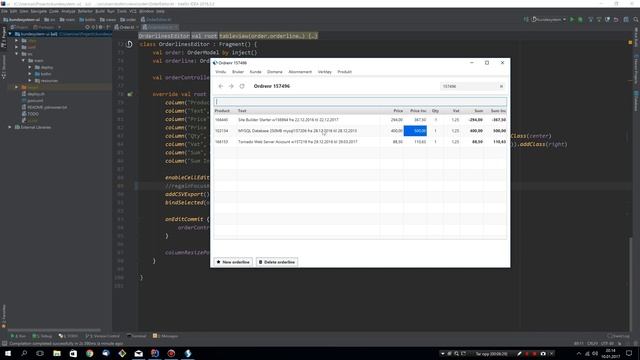Expand External Libraries in Project tree
Viewport: 640px width, 360px height.
point(10,127)
